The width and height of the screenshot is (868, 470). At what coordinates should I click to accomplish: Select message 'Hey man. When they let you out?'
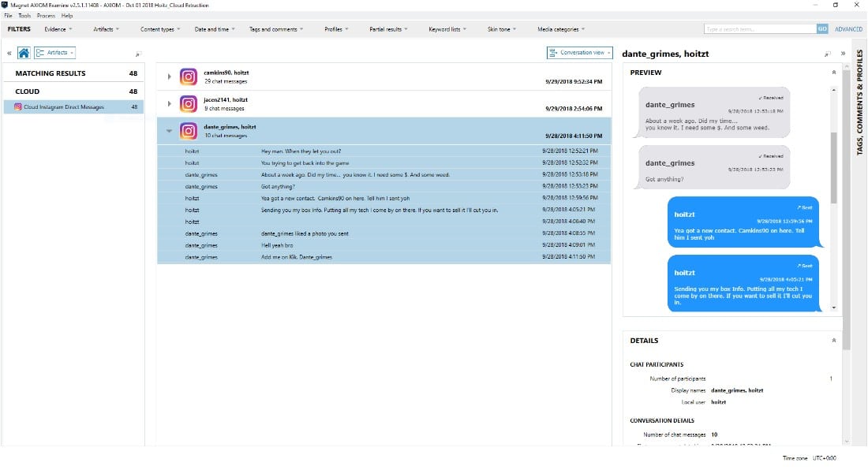[x=384, y=151]
